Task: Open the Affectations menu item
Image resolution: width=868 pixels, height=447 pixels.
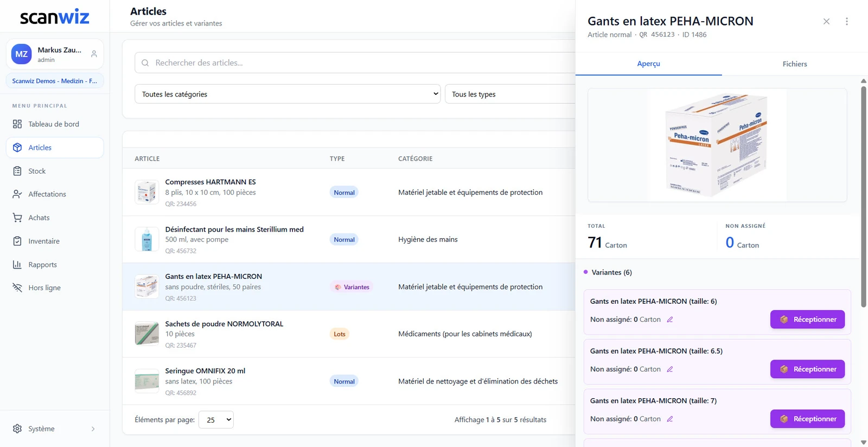Action: [55, 194]
